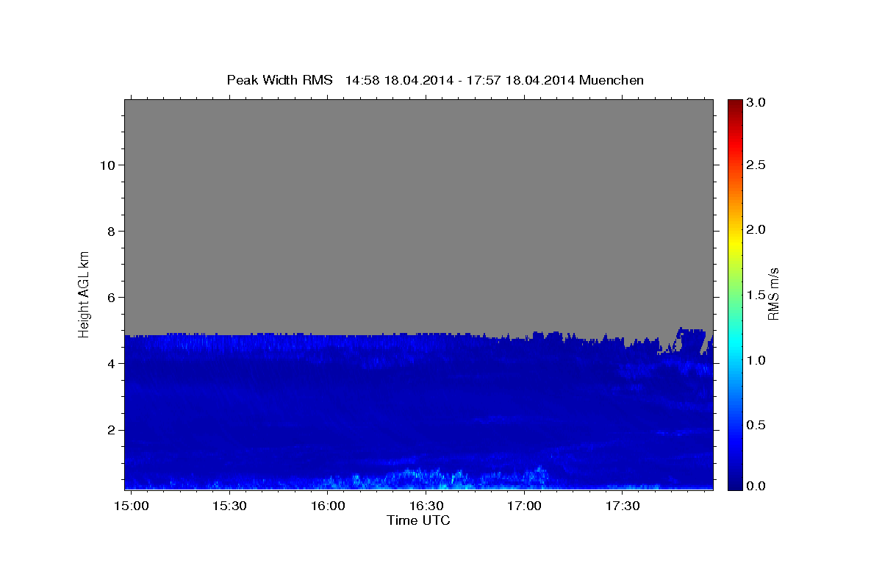The image size is (882, 588).
Task: Click the colorbar value 2.5
Action: (756, 165)
